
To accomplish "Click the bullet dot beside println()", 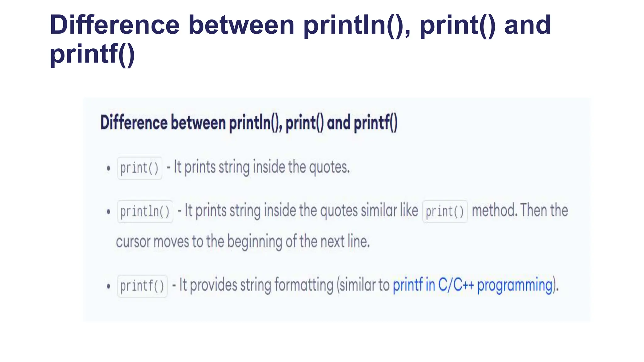I will (x=108, y=211).
